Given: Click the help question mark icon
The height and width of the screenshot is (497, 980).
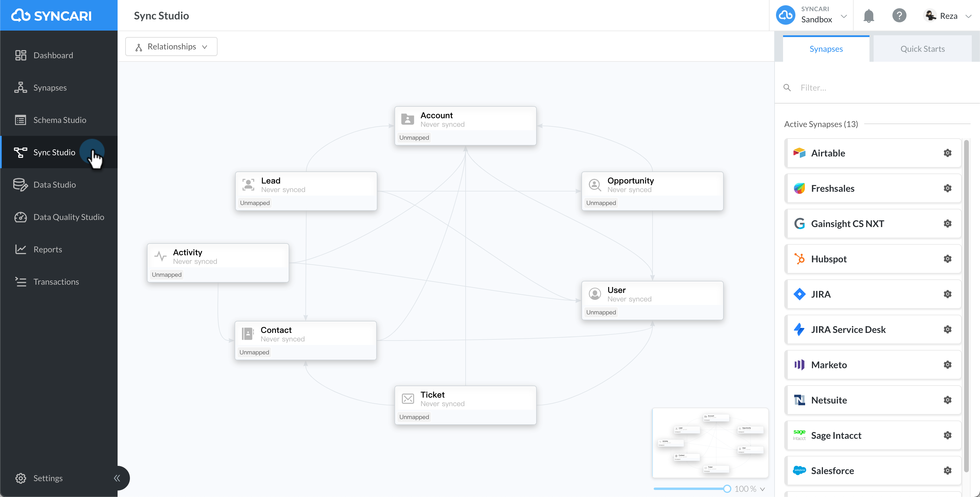Looking at the screenshot, I should [x=899, y=16].
